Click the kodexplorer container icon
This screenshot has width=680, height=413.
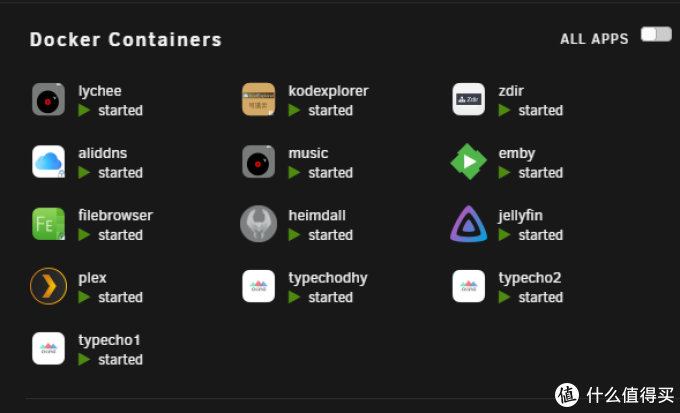tap(258, 99)
